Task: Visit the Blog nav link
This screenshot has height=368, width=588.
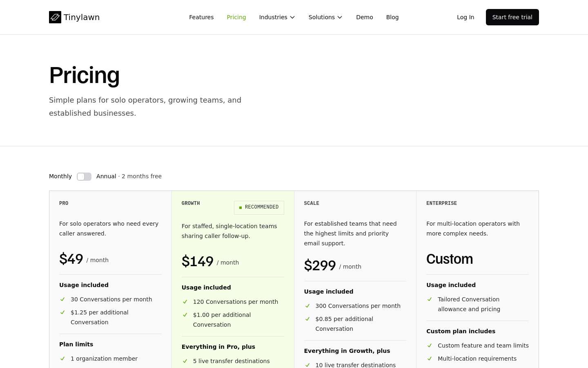Action: pyautogui.click(x=392, y=17)
